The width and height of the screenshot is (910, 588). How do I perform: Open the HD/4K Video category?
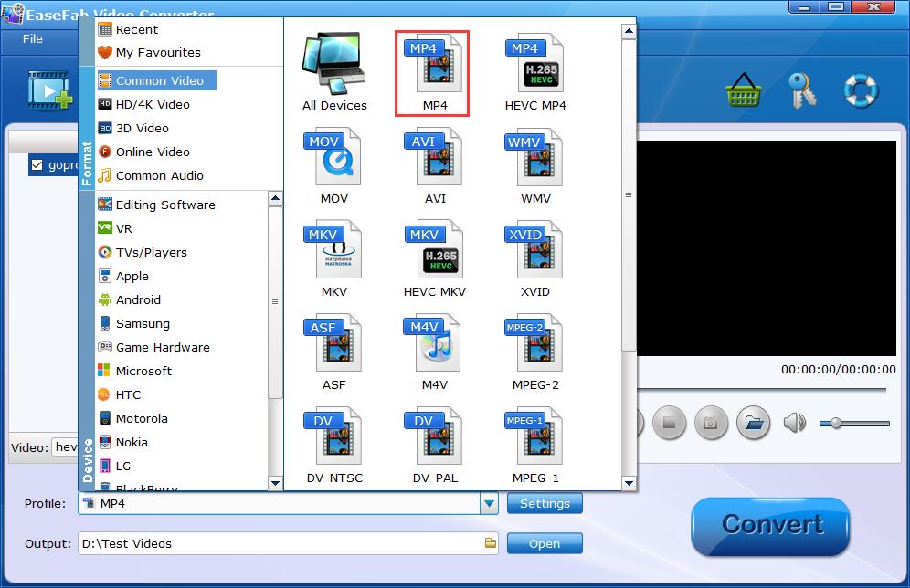point(144,104)
